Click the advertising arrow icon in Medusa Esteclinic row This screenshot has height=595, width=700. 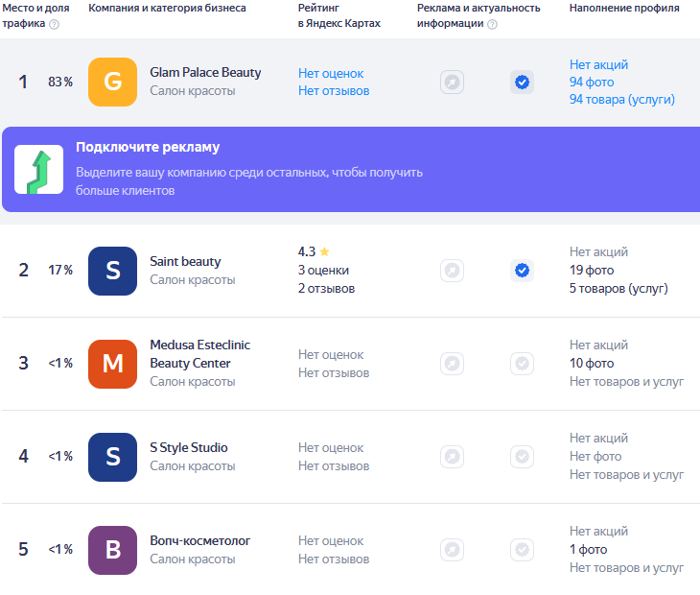coord(453,364)
